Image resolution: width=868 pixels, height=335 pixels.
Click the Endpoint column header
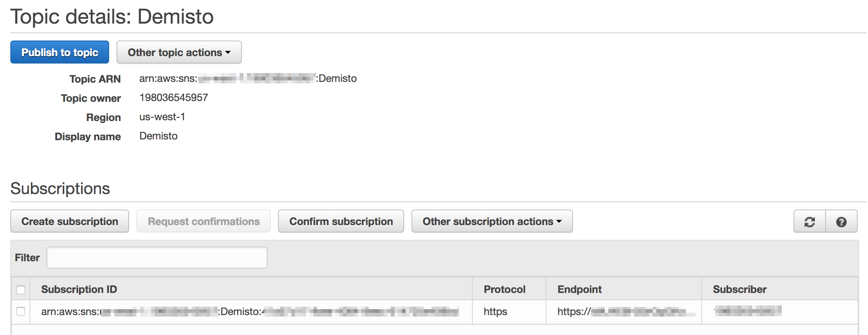[x=579, y=289]
